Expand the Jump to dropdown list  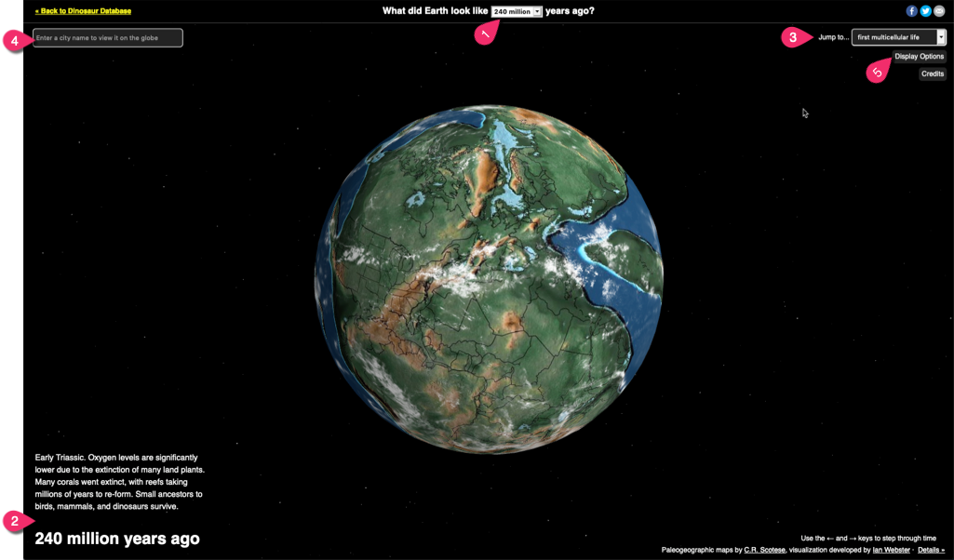[x=899, y=37]
